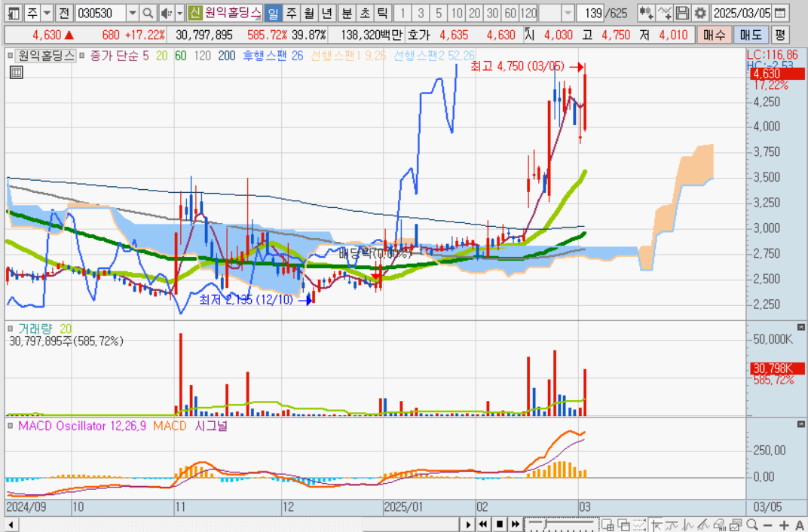The image size is (808, 532).
Task: Click the 거래량 volume panel label
Action: tap(35, 329)
